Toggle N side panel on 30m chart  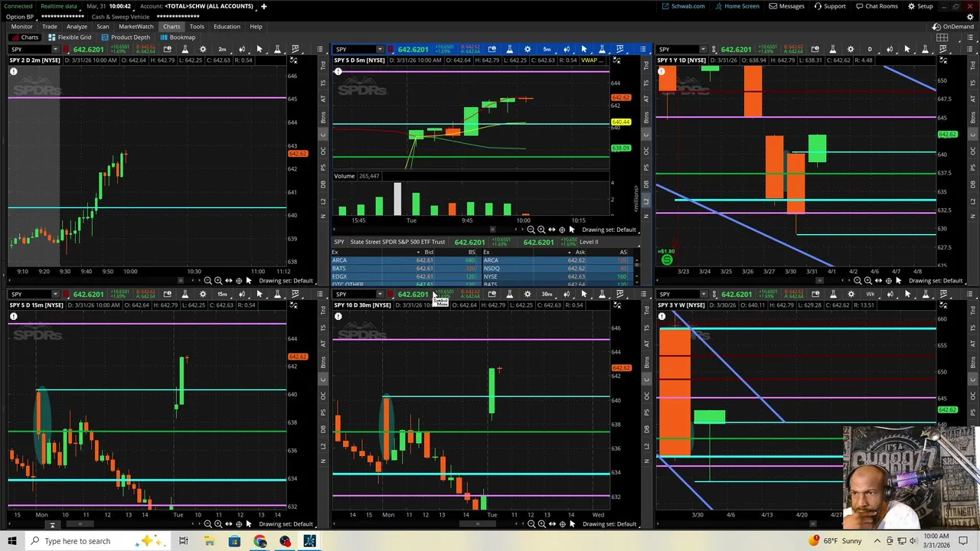(647, 461)
